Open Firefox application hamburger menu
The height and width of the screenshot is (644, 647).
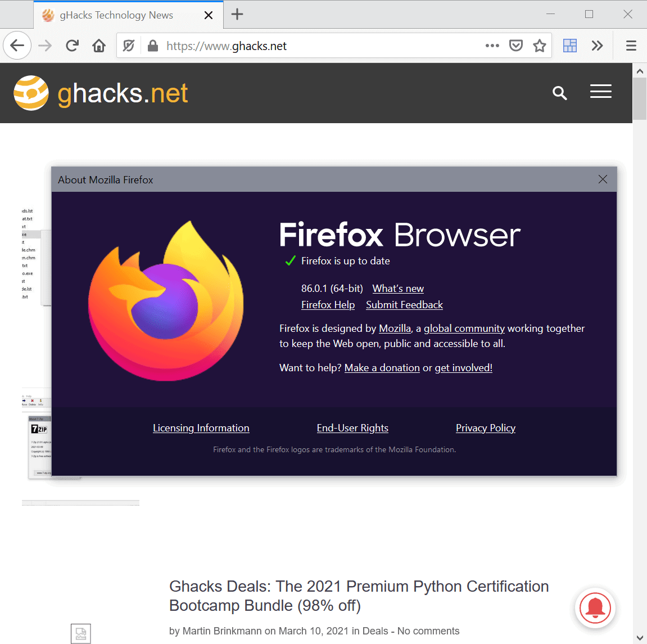[631, 46]
